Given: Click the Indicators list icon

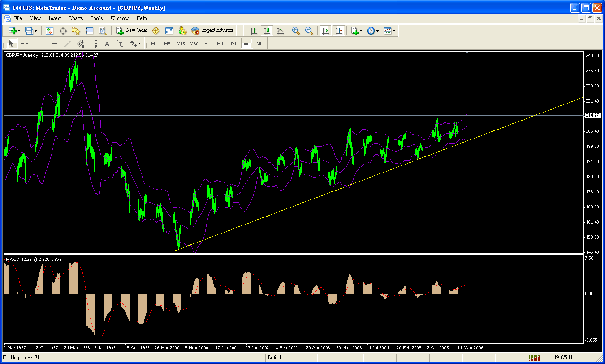Looking at the screenshot, I should pos(354,30).
